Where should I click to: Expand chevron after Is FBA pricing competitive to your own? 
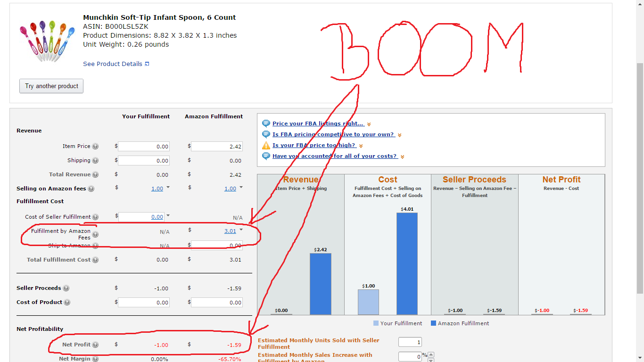[x=399, y=135]
